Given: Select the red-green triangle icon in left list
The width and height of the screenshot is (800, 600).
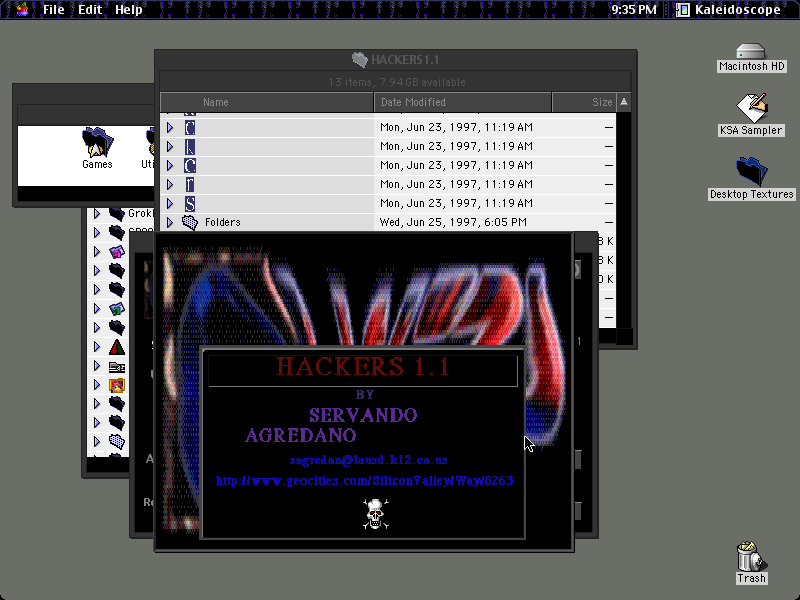Looking at the screenshot, I should pos(117,347).
